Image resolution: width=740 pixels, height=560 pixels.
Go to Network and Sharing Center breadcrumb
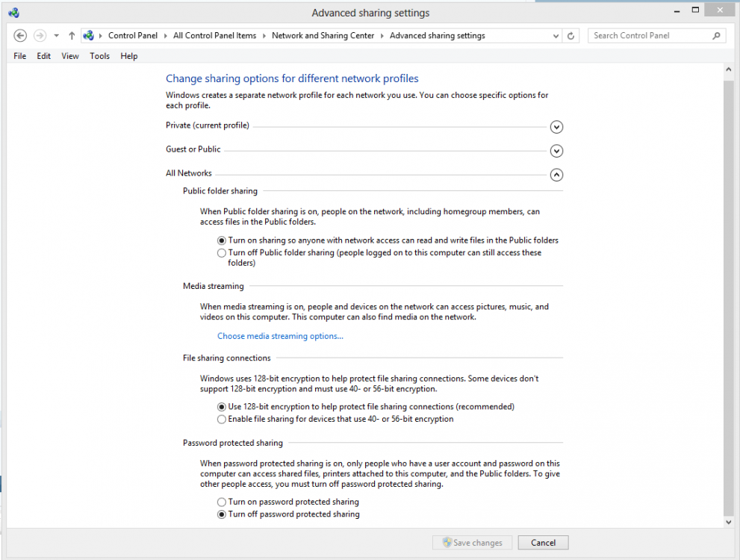point(323,35)
